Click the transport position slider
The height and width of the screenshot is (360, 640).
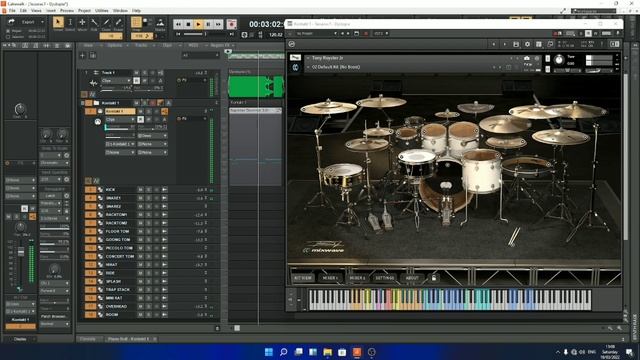tap(204, 34)
